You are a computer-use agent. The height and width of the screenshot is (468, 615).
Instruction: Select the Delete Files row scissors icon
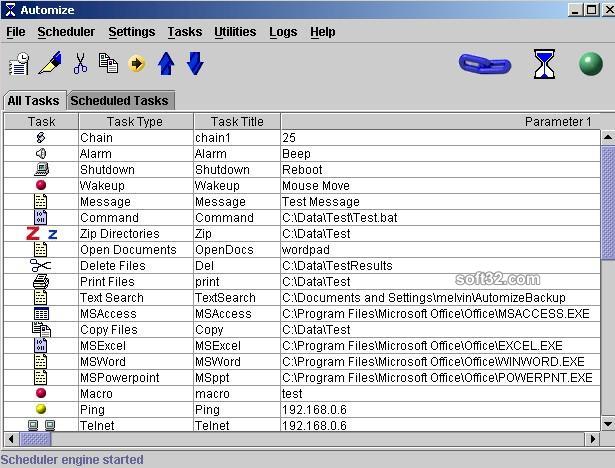pyautogui.click(x=40, y=265)
